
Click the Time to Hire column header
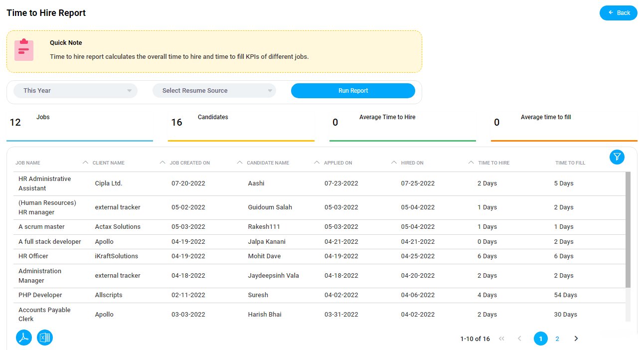[494, 163]
